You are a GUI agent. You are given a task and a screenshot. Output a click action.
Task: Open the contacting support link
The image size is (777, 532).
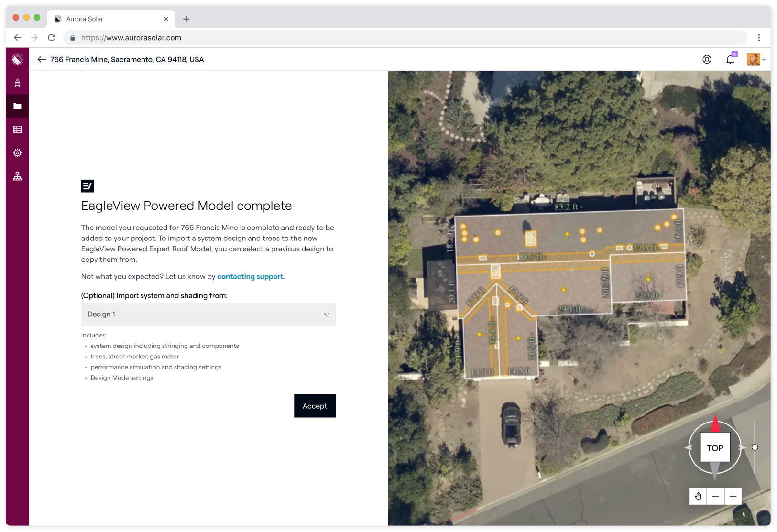tap(251, 276)
